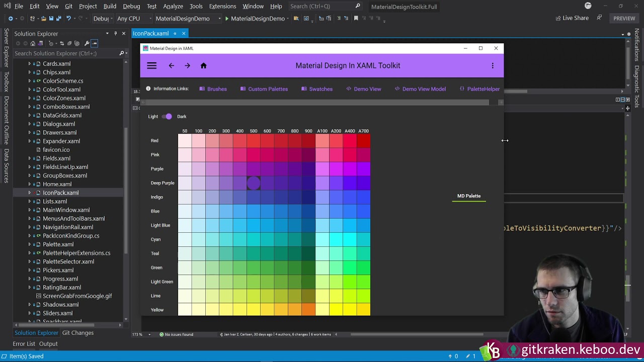
Task: Click the search icon in Solution Explorer
Action: (x=121, y=53)
